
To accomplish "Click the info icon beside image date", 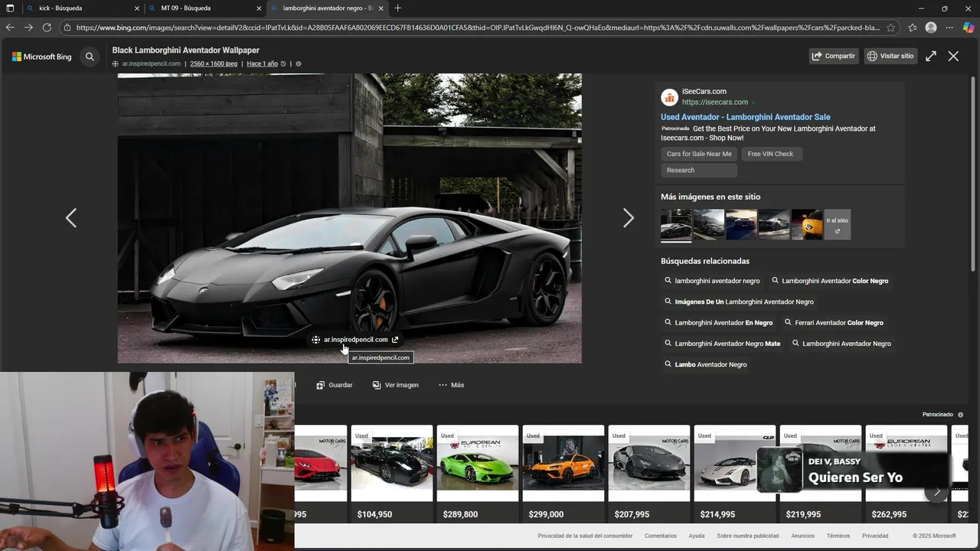I will 299,64.
